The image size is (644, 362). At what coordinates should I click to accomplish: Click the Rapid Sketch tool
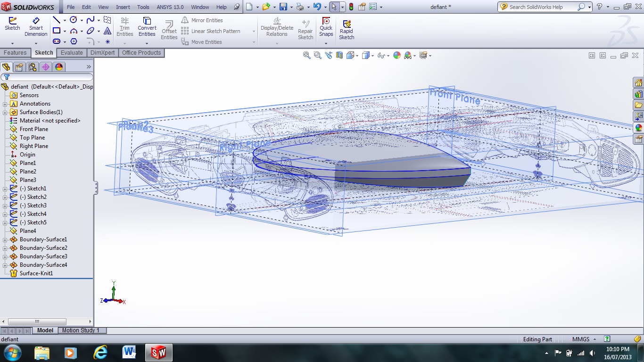coord(347,30)
